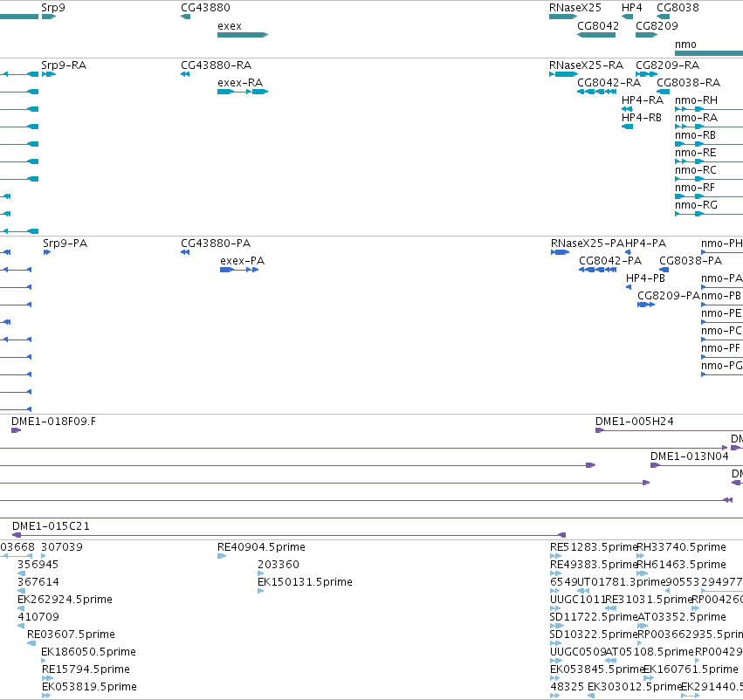
Task: Click the CG8038-RA transcript label
Action: pos(688,83)
